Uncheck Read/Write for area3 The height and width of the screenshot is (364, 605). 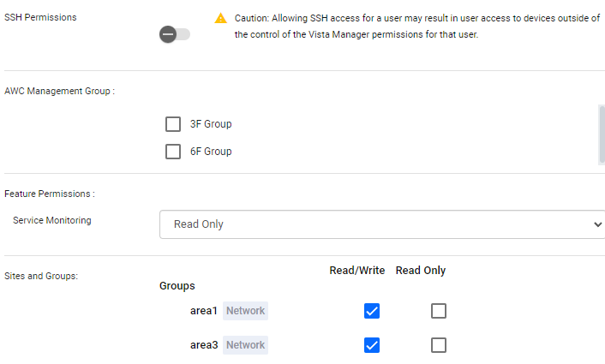372,345
